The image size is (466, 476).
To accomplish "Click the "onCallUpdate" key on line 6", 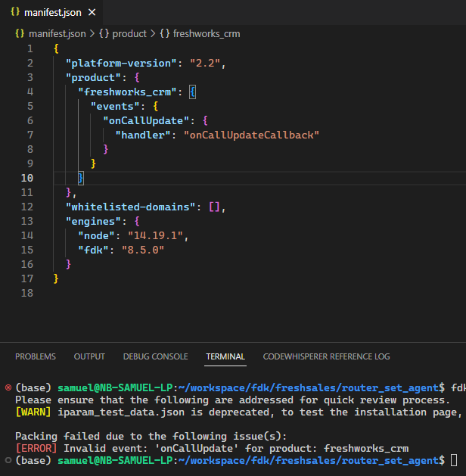I will click(146, 120).
